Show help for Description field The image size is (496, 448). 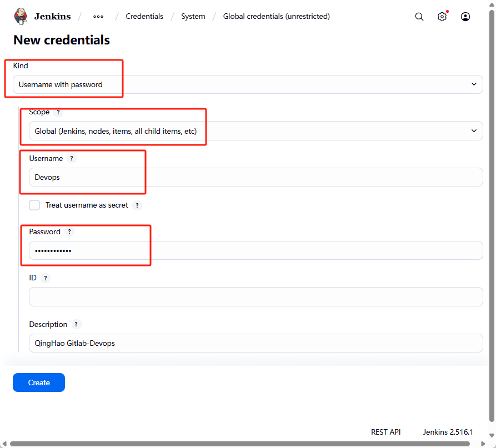click(x=76, y=325)
